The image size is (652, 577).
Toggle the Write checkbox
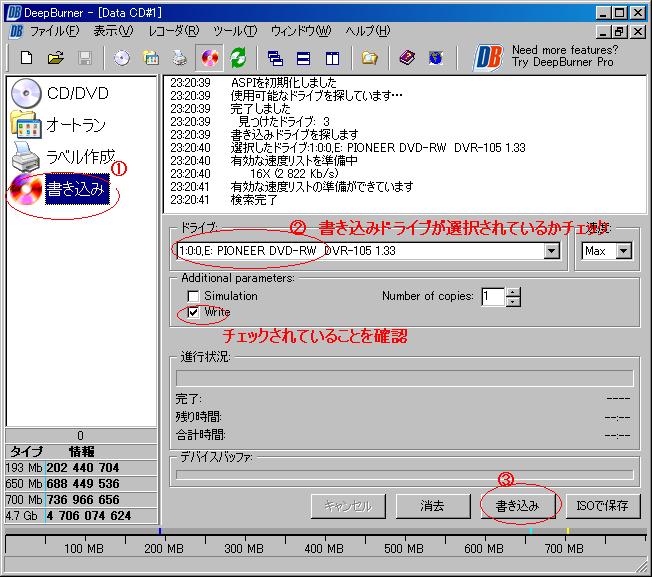194,313
